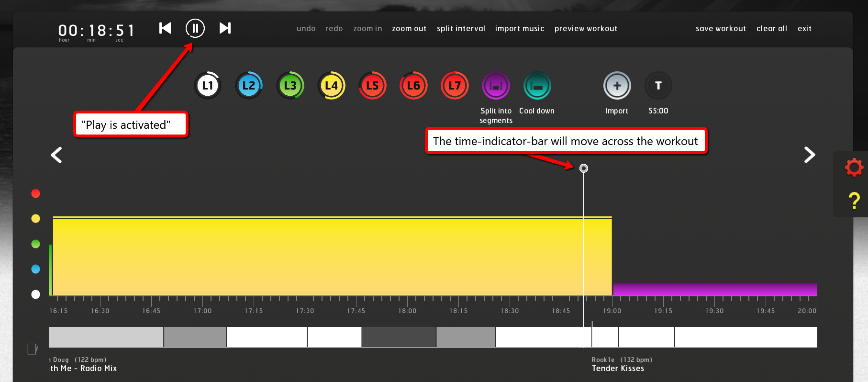
Task: Click the Split into segments icon
Action: pos(496,86)
